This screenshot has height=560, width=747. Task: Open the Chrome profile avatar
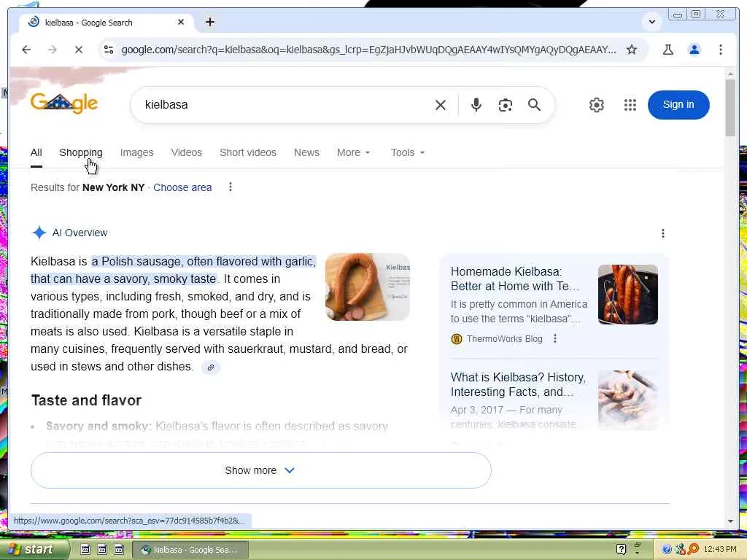[x=694, y=50]
